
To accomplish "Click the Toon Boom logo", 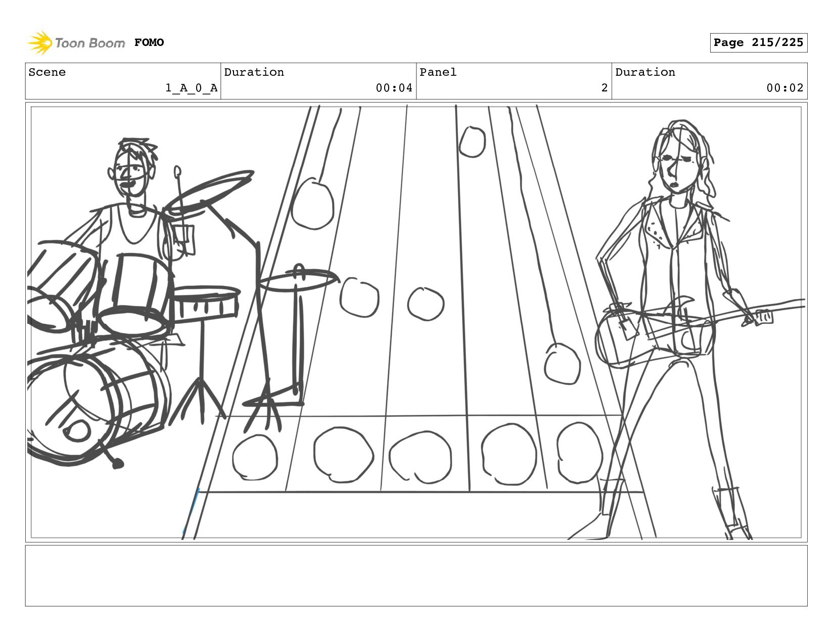I will pyautogui.click(x=76, y=42).
